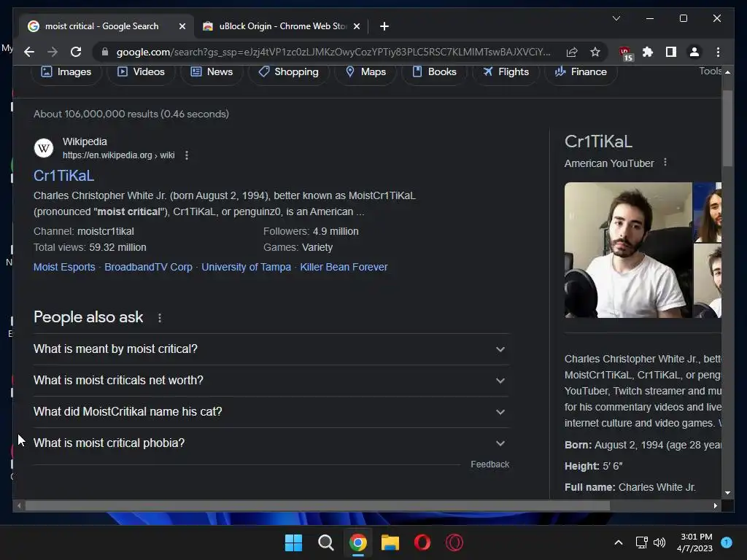Click the Wikipedia W favicon
The width and height of the screenshot is (747, 560).
[x=43, y=148]
